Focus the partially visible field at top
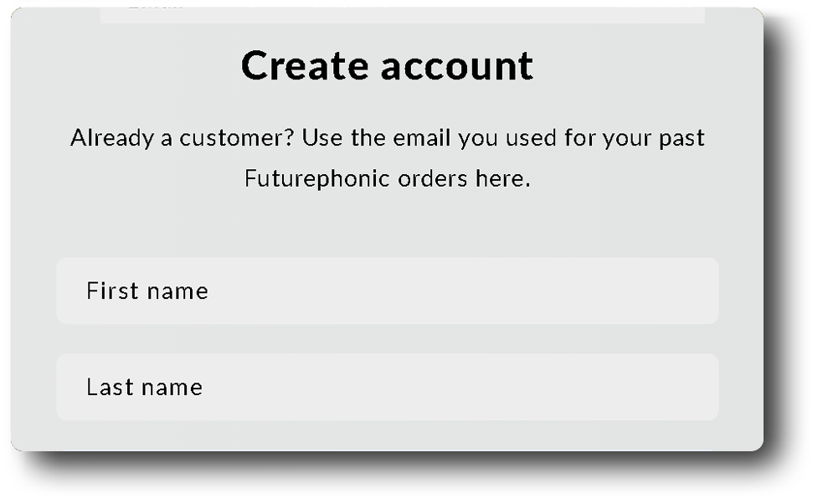This screenshot has height=504, width=828. 402,15
